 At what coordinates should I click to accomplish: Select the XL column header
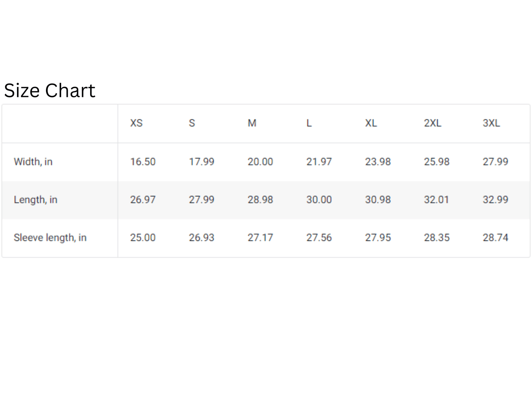[x=371, y=123]
